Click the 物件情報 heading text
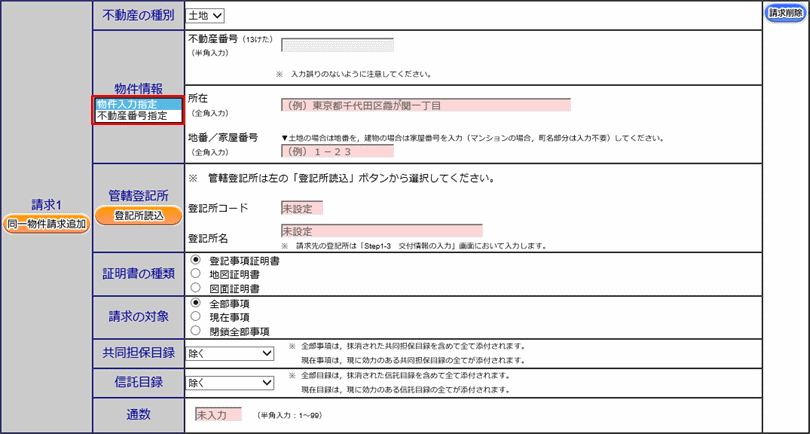The height and width of the screenshot is (434, 810). point(138,89)
